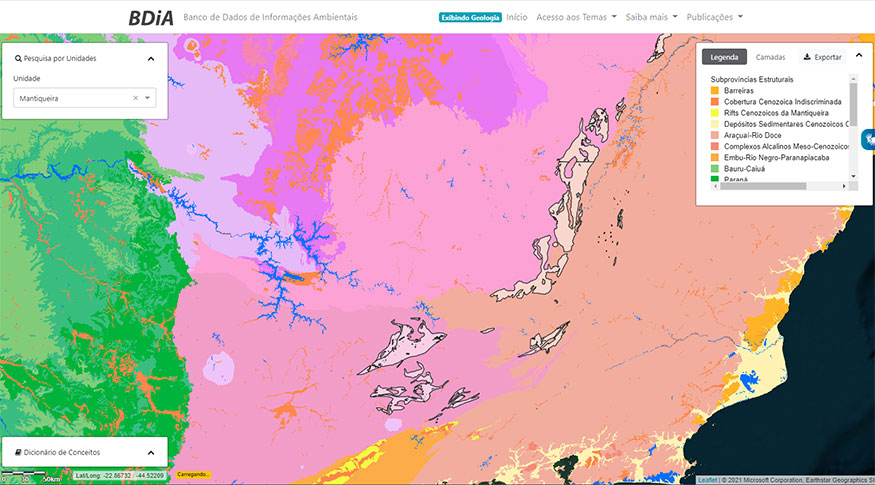Click the legend scroll left arrow

pyautogui.click(x=715, y=186)
